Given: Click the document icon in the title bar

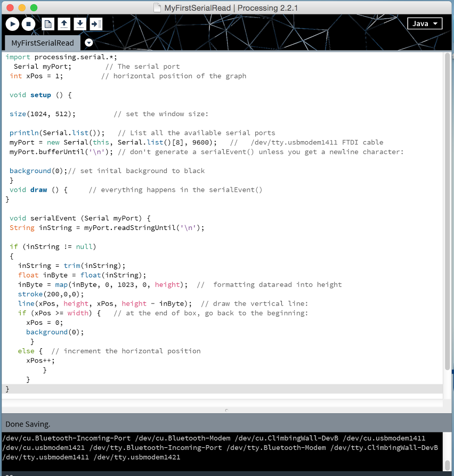Looking at the screenshot, I should click(x=157, y=7).
